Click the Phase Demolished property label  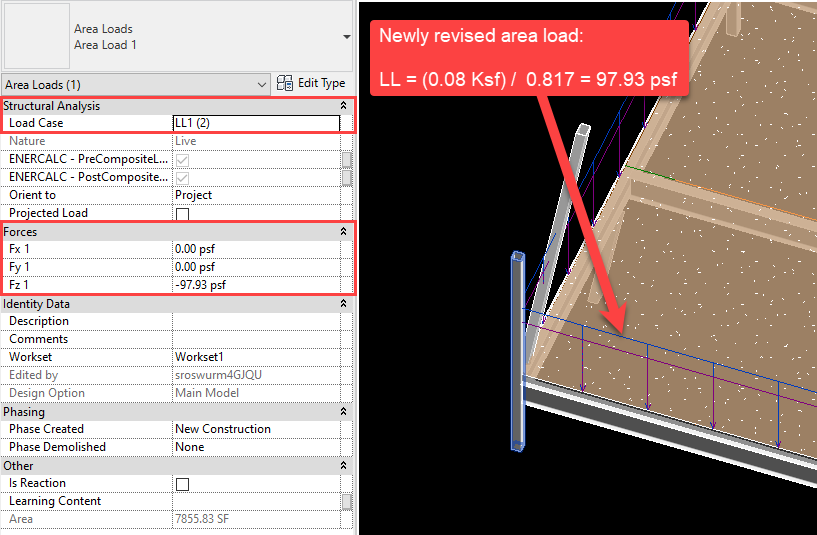coord(57,447)
